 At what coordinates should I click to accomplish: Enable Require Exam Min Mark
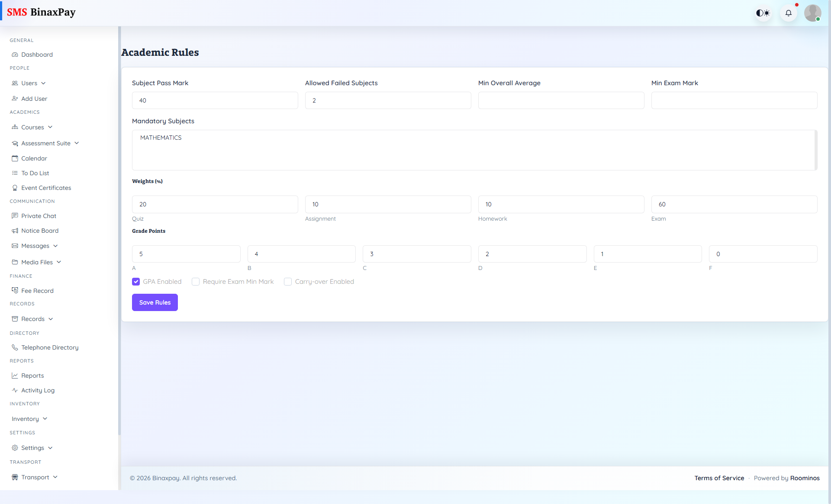pos(196,282)
